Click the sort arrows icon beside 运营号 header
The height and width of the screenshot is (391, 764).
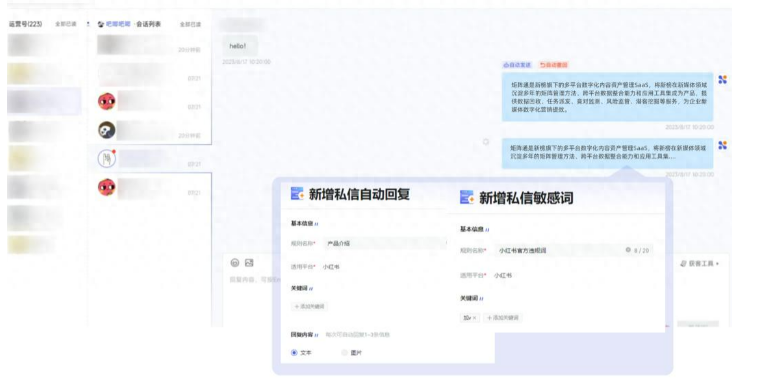point(88,24)
